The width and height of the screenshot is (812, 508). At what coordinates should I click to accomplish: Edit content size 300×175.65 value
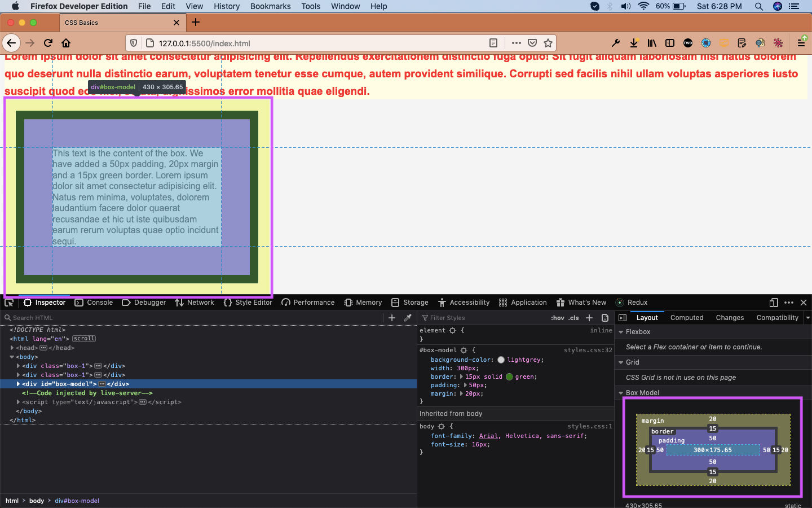[713, 450]
